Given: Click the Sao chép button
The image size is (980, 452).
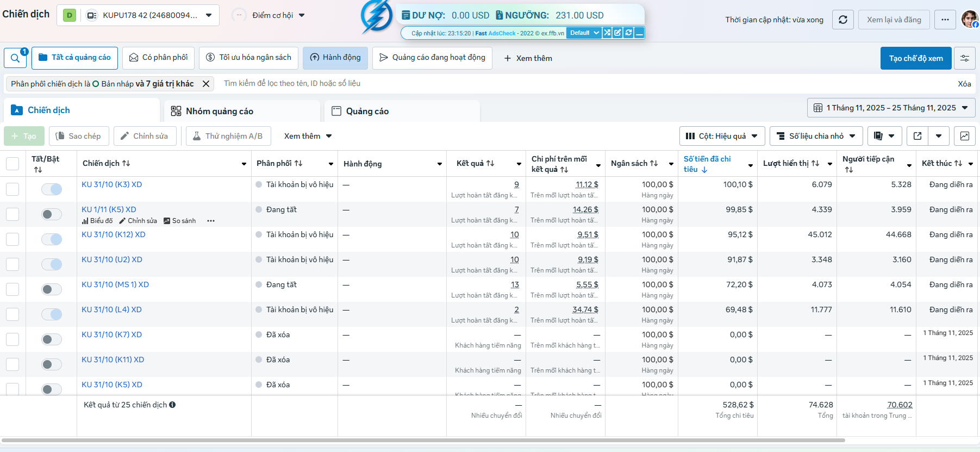Looking at the screenshot, I should (79, 136).
